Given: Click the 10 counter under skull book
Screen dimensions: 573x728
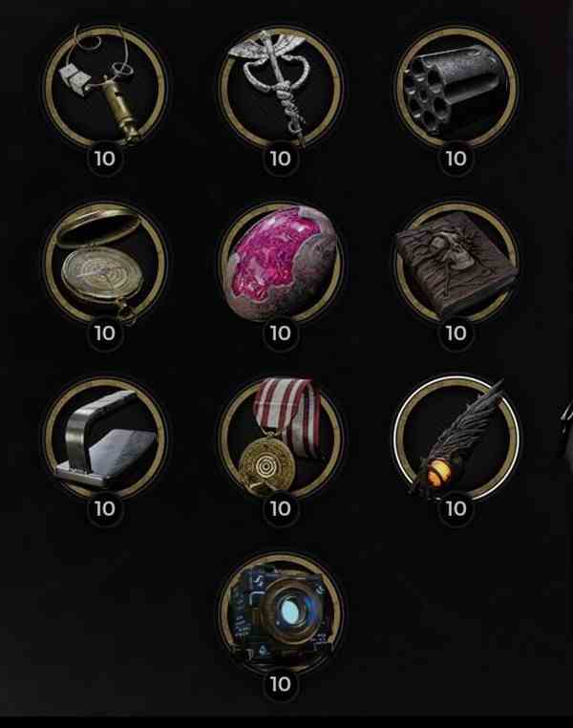Looking at the screenshot, I should click(456, 333).
